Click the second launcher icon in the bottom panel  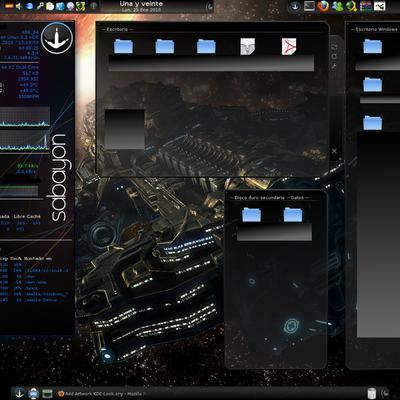(x=33, y=393)
